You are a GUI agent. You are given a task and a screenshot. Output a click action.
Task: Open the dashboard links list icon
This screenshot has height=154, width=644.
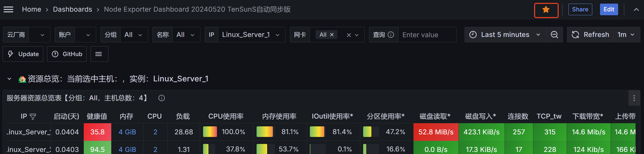point(99,54)
